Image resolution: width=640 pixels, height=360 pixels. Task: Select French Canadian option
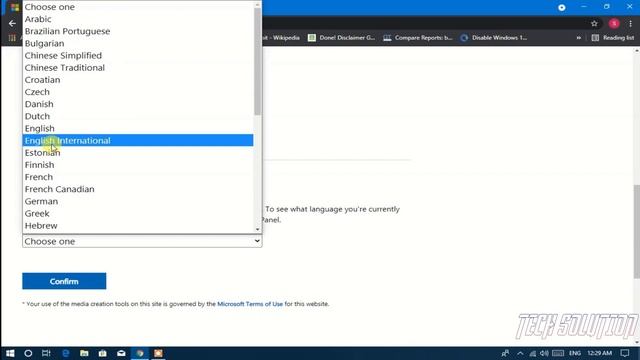[138, 189]
